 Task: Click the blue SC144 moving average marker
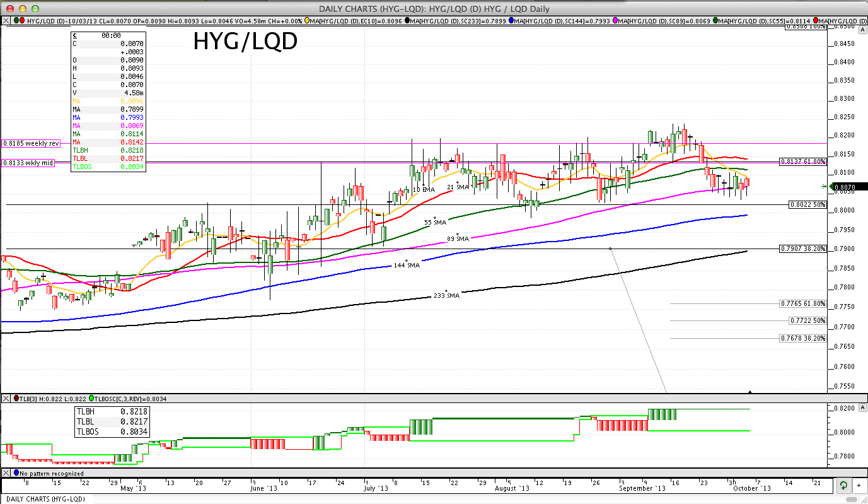[511, 21]
